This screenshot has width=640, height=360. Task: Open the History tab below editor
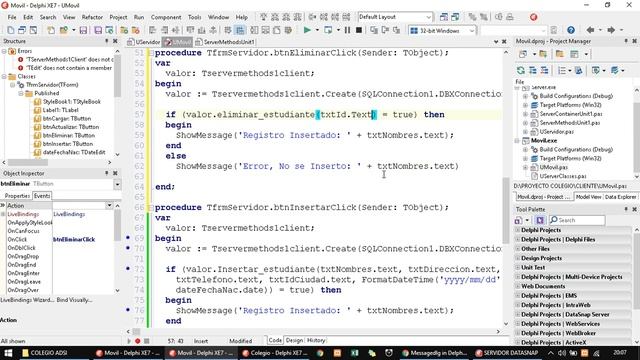click(x=316, y=340)
